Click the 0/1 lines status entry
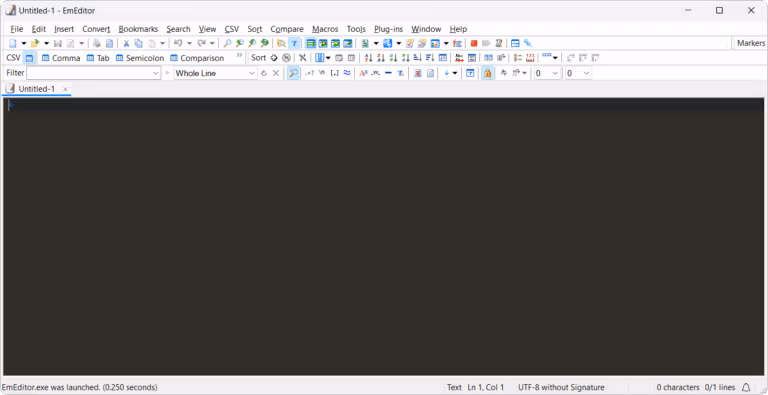 pos(720,387)
